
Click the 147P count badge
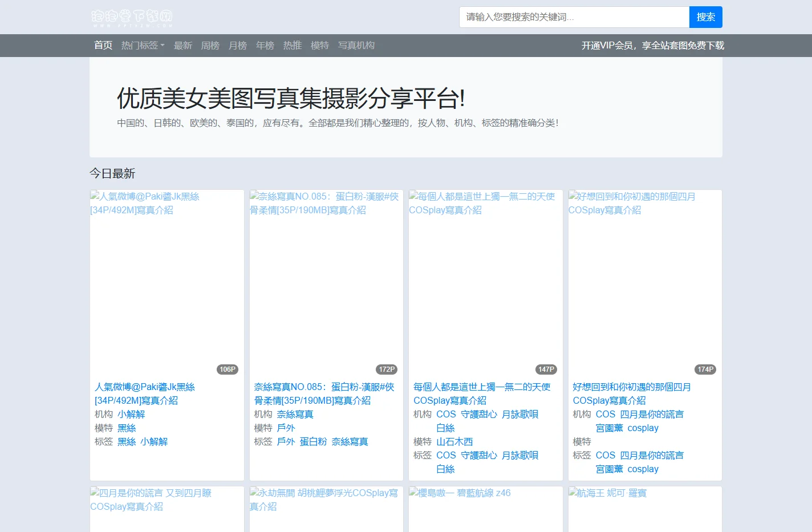click(546, 369)
